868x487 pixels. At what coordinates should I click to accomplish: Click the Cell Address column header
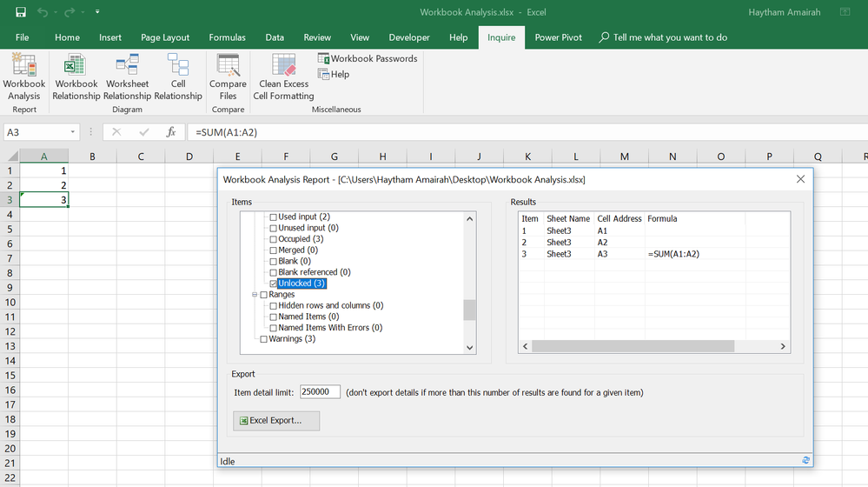coord(620,219)
